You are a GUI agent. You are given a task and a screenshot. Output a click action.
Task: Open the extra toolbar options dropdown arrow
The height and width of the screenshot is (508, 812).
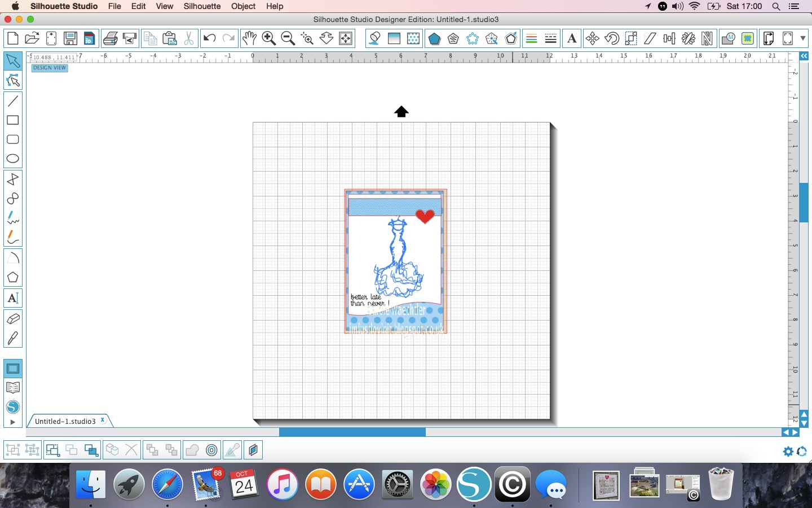pos(802,38)
